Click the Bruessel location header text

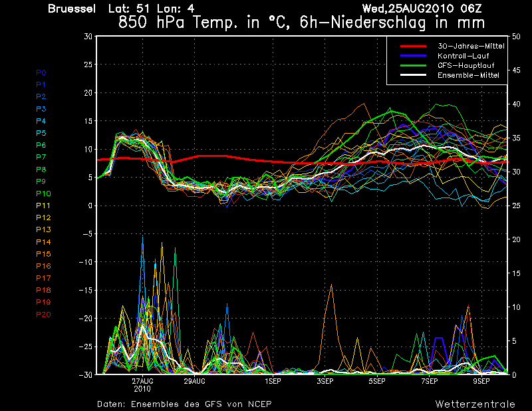tap(72, 9)
